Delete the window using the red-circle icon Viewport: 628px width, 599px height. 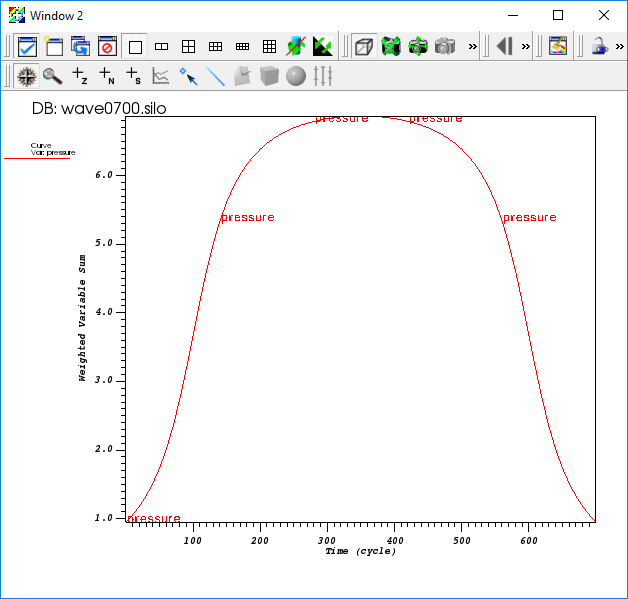(x=107, y=47)
